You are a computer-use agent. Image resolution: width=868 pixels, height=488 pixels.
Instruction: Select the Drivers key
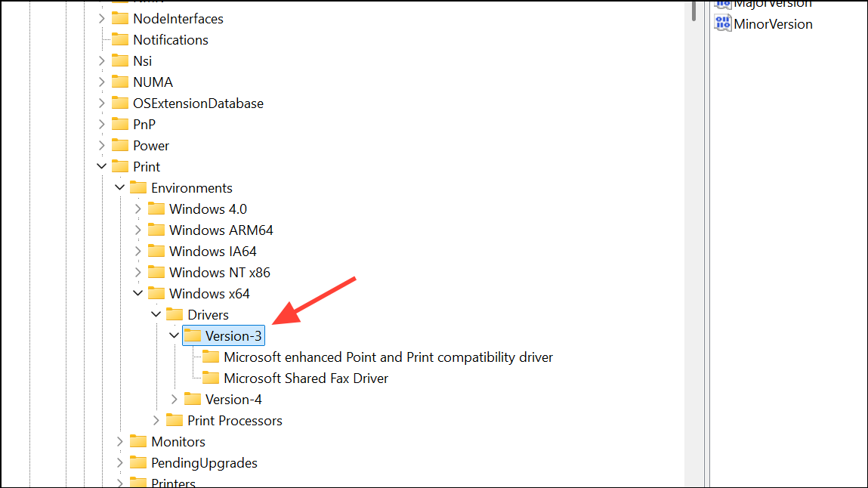click(x=208, y=314)
